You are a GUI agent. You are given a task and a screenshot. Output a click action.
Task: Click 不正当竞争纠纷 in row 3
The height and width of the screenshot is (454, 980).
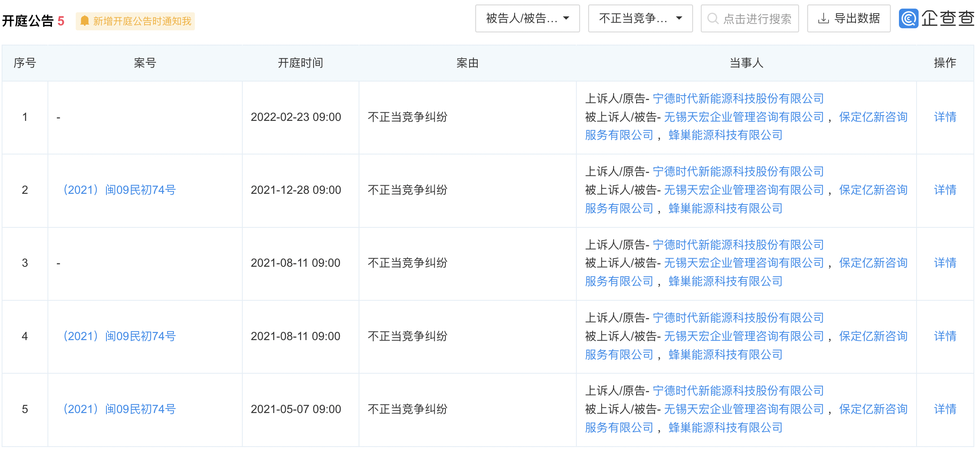coord(407,263)
